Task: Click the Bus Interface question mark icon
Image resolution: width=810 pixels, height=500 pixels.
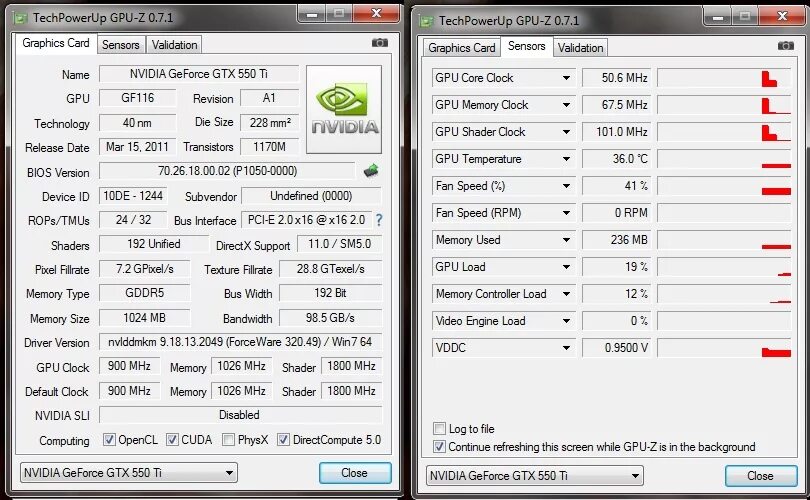Action: [379, 220]
